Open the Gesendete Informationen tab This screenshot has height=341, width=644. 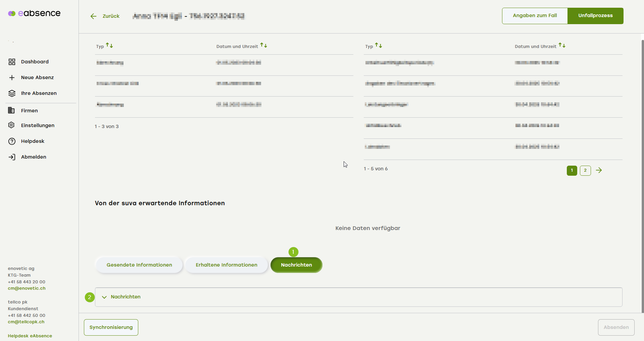[x=139, y=265]
